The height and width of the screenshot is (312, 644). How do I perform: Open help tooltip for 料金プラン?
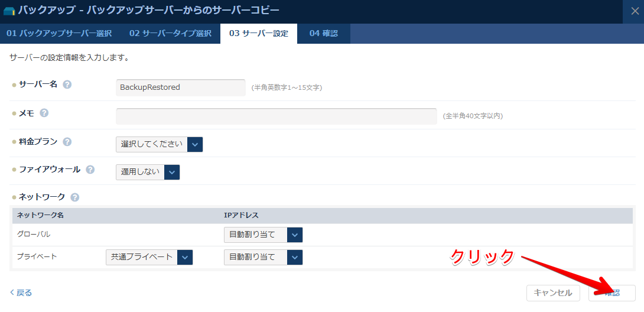(x=67, y=142)
